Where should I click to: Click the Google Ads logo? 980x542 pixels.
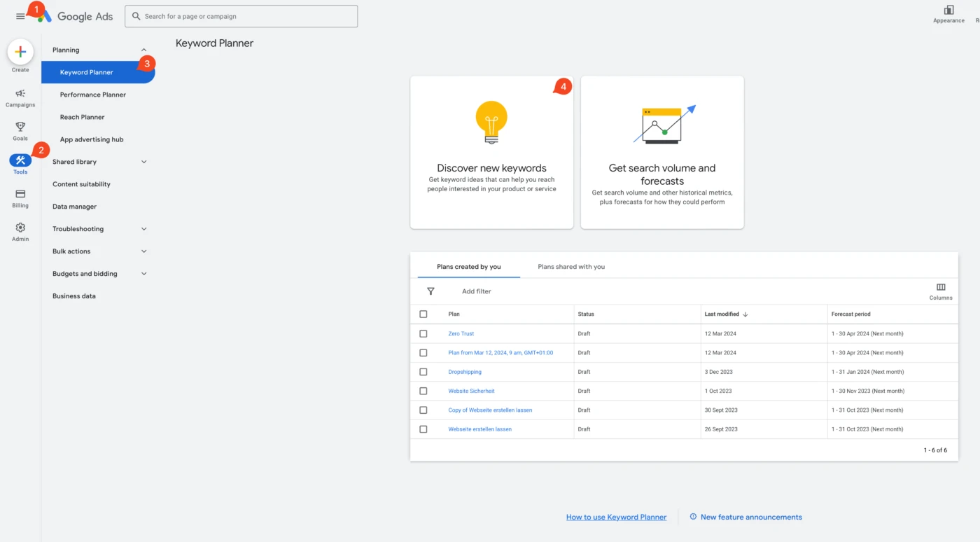76,16
